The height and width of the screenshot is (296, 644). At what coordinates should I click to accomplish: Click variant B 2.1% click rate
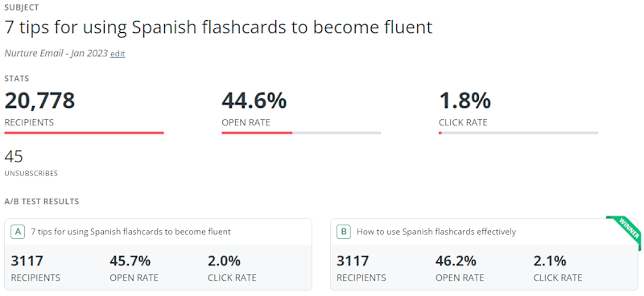tap(550, 261)
